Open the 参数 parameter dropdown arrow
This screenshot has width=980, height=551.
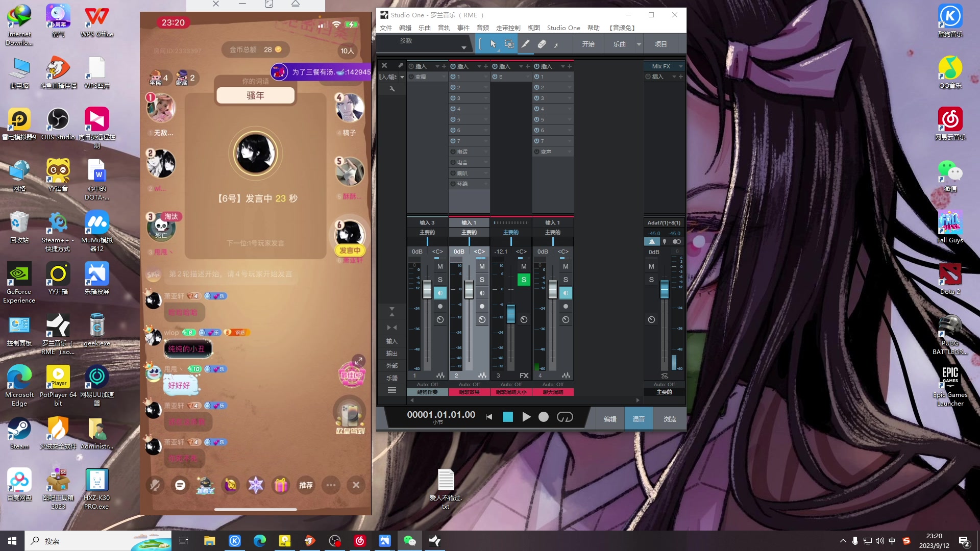click(463, 47)
